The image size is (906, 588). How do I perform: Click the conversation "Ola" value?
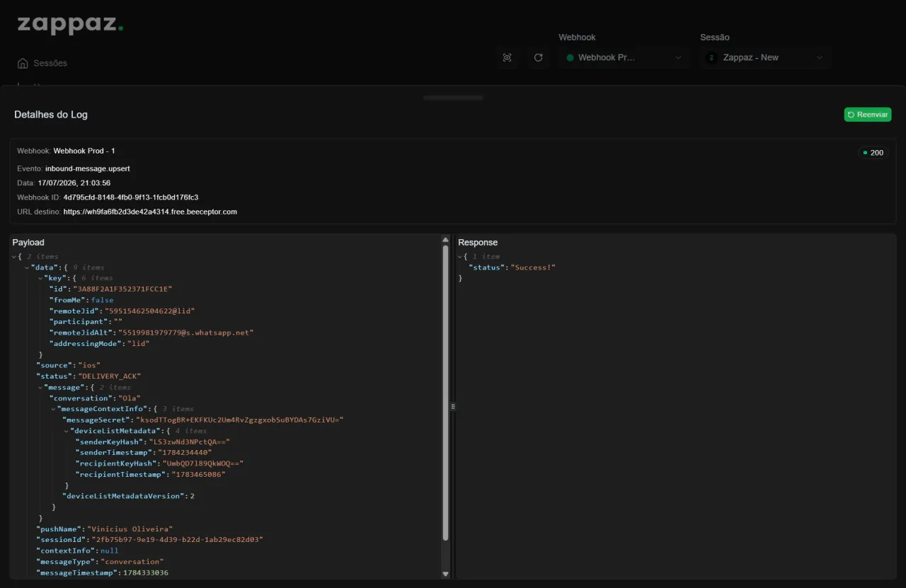129,398
